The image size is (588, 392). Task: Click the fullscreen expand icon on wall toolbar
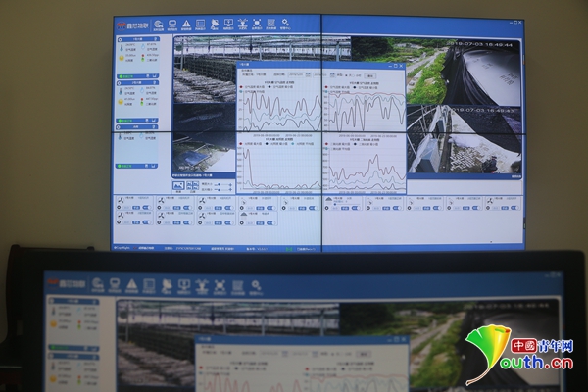tap(256, 24)
